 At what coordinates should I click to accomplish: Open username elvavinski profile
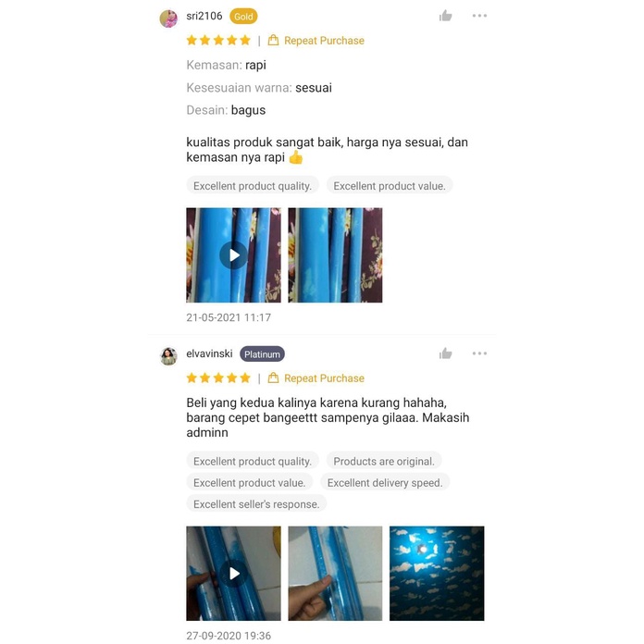click(209, 353)
